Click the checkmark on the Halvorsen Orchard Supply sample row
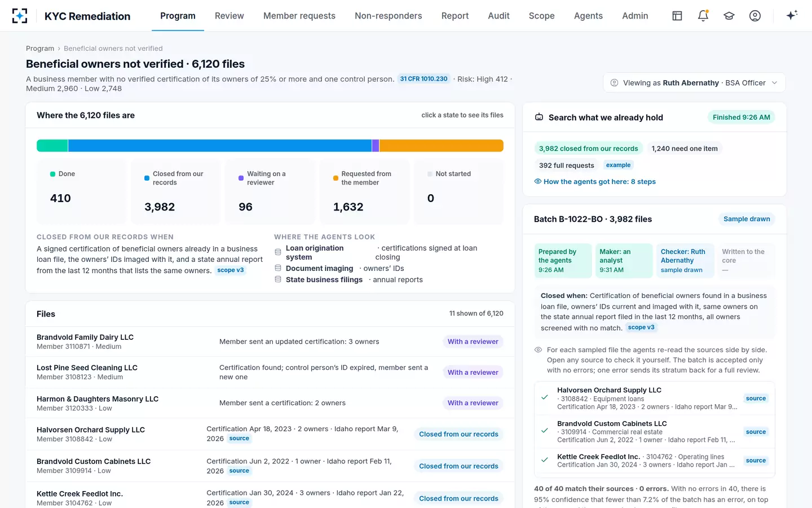 coord(545,397)
